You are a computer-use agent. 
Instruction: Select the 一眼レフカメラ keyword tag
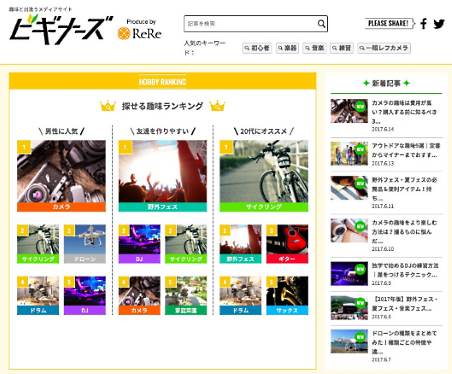click(384, 48)
